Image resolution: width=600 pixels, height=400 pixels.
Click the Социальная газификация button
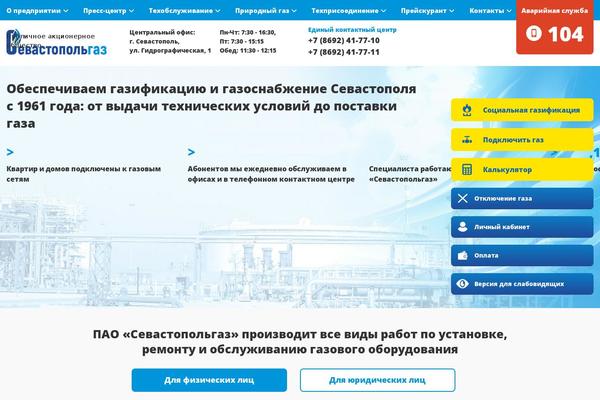(x=522, y=110)
